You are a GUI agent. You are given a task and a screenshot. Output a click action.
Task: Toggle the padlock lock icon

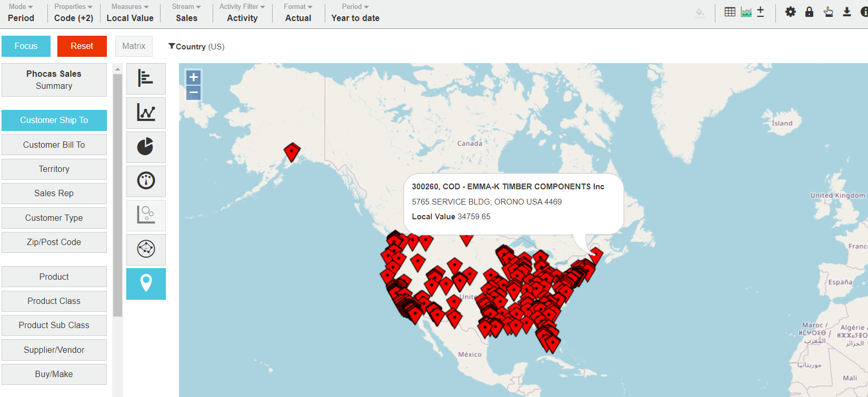click(x=809, y=12)
